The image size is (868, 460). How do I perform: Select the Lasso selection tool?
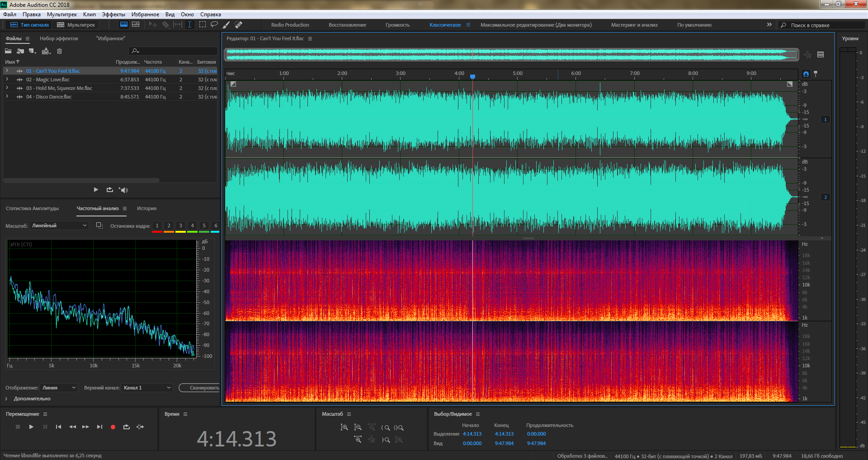214,24
